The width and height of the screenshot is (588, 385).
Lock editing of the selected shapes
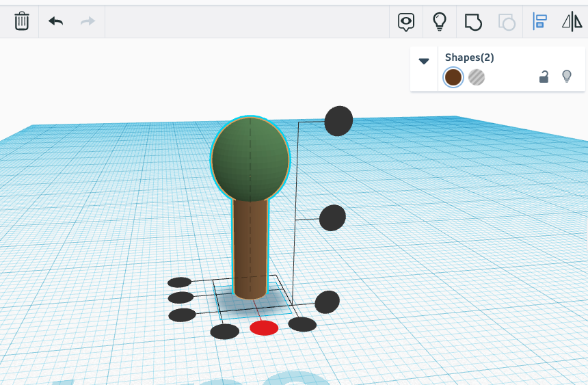[544, 77]
